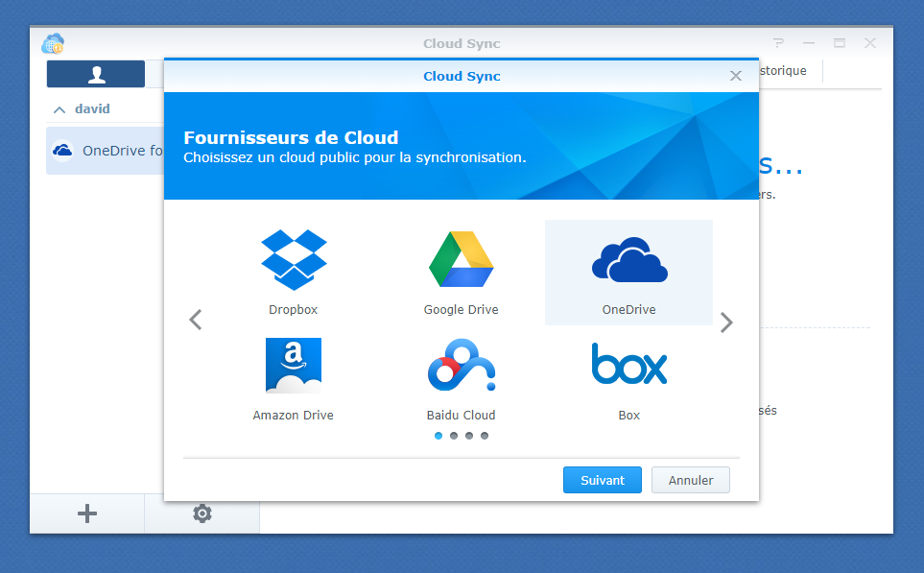Go to the next page of providers
This screenshot has height=573, width=924.
click(726, 322)
